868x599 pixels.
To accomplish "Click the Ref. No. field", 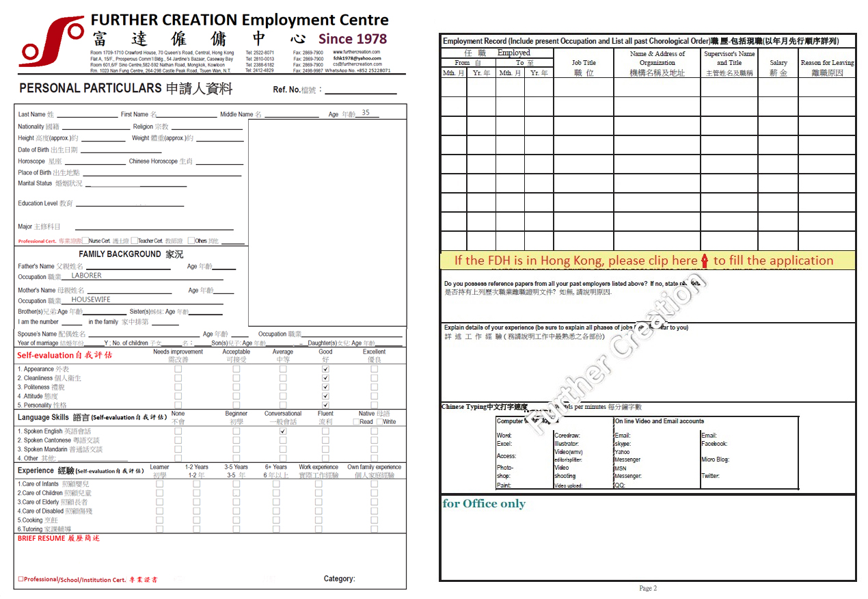I will tap(361, 90).
